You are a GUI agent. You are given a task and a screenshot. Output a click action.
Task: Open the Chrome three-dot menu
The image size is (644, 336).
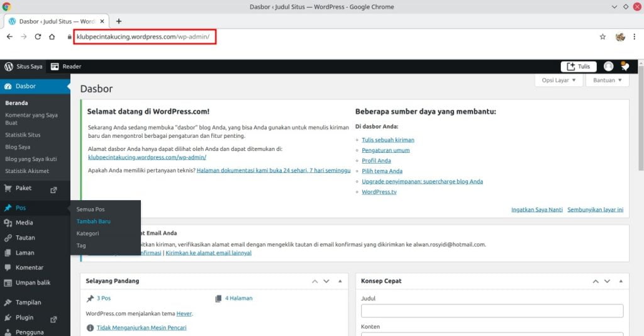click(x=634, y=36)
